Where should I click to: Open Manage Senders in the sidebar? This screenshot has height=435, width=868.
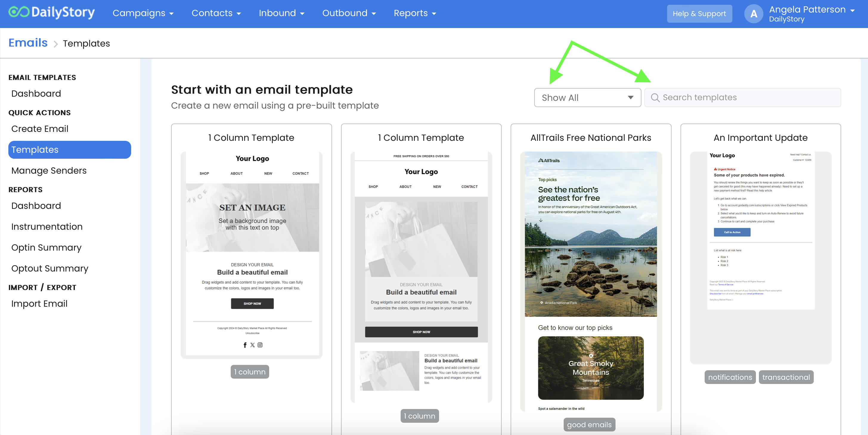click(x=49, y=171)
